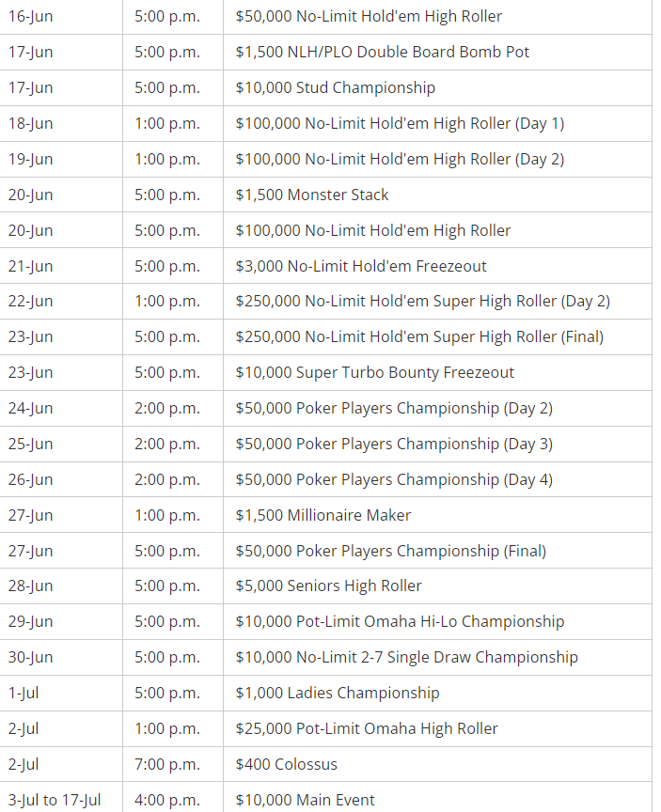Click the $250,000 Super High Roller (Final) event
661x812 pixels.
(419, 337)
